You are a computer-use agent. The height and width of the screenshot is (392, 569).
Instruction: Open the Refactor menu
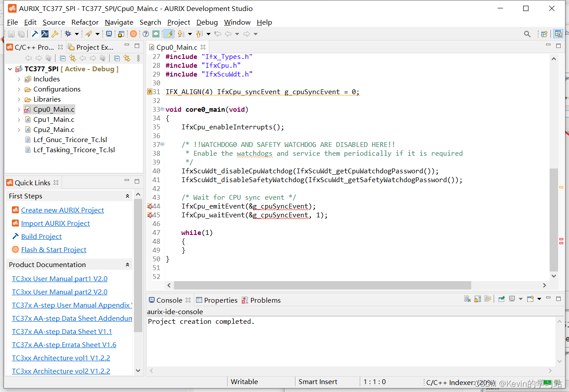coord(85,22)
